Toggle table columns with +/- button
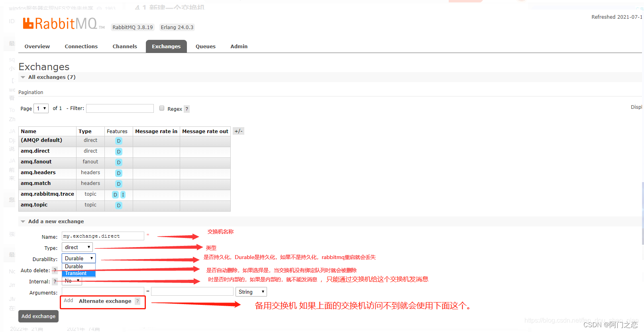Viewport: 644px width, 332px height. point(238,131)
